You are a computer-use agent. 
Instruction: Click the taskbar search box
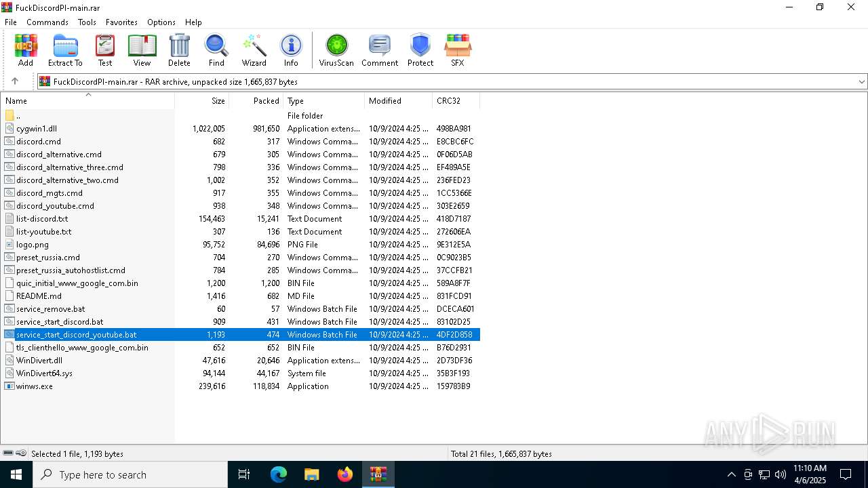click(x=130, y=474)
